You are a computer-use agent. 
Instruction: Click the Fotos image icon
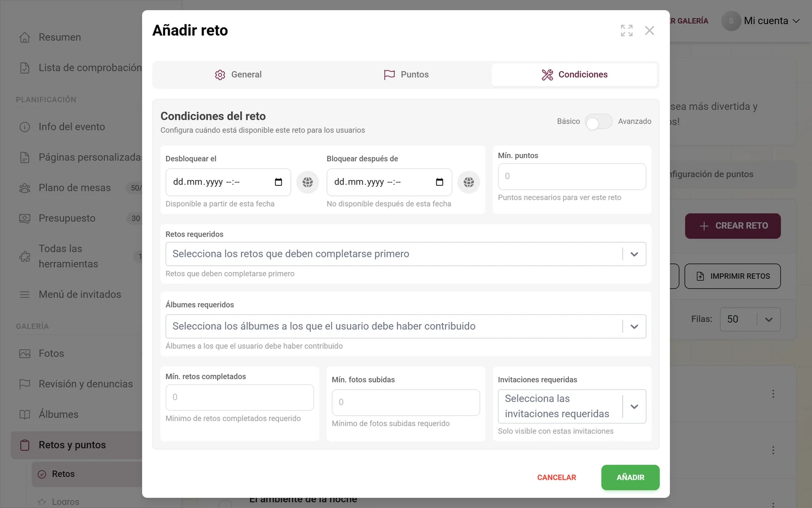(25, 353)
